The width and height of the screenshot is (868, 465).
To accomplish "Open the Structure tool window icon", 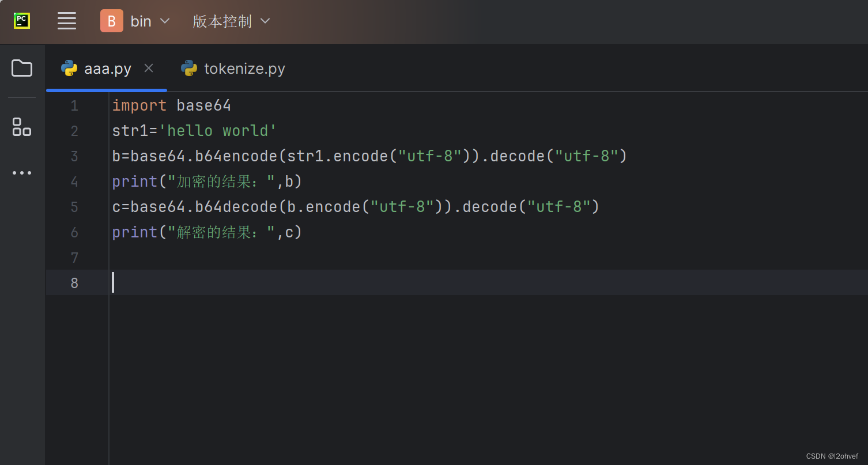I will pyautogui.click(x=21, y=127).
